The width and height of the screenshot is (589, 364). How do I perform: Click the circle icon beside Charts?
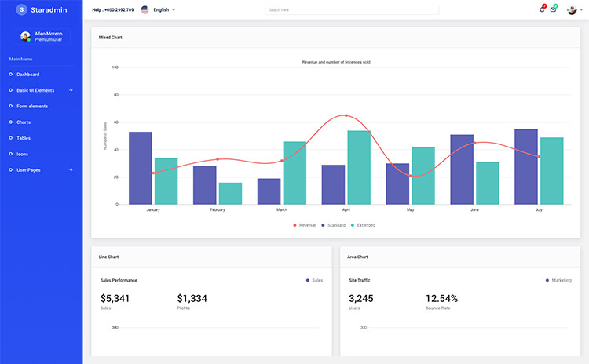10,122
